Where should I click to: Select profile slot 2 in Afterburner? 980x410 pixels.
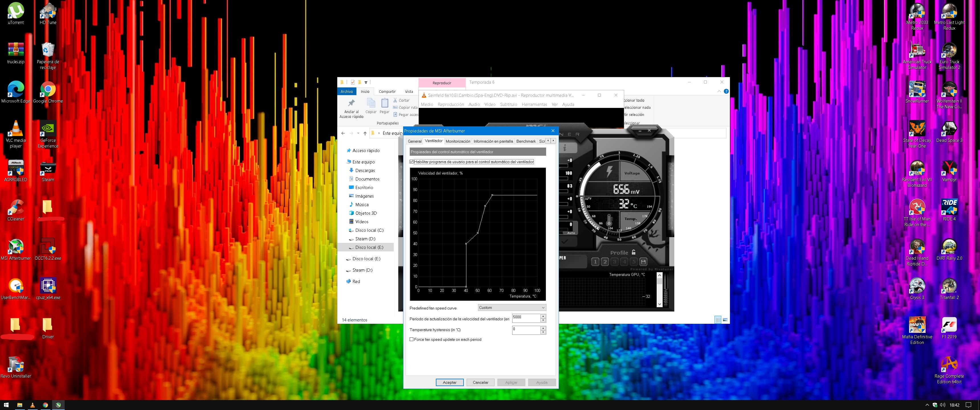pos(605,262)
